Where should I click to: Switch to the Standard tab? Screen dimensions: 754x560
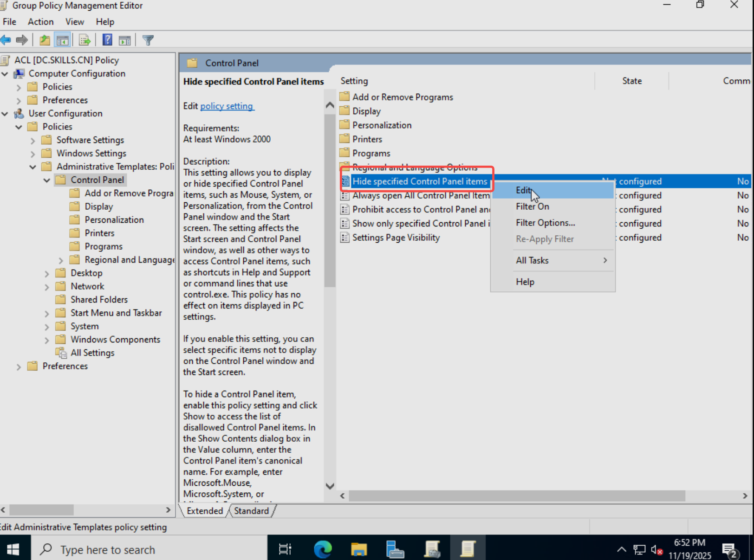[251, 510]
